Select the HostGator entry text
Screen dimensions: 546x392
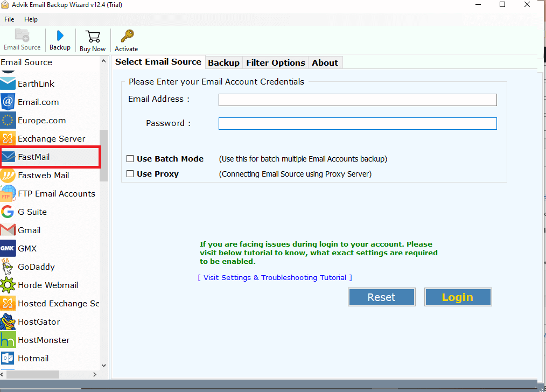pyautogui.click(x=39, y=321)
